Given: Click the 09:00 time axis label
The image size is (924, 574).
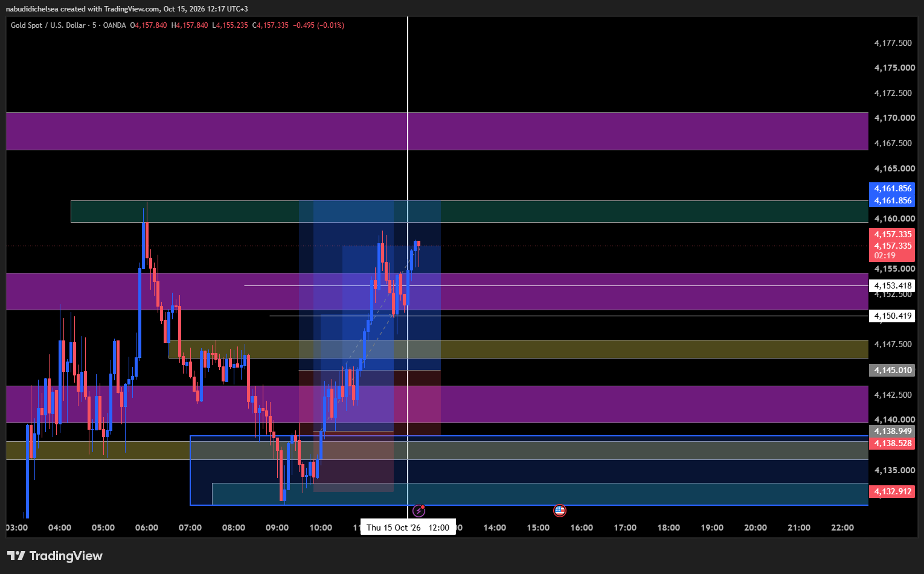Looking at the screenshot, I should pos(277,528).
